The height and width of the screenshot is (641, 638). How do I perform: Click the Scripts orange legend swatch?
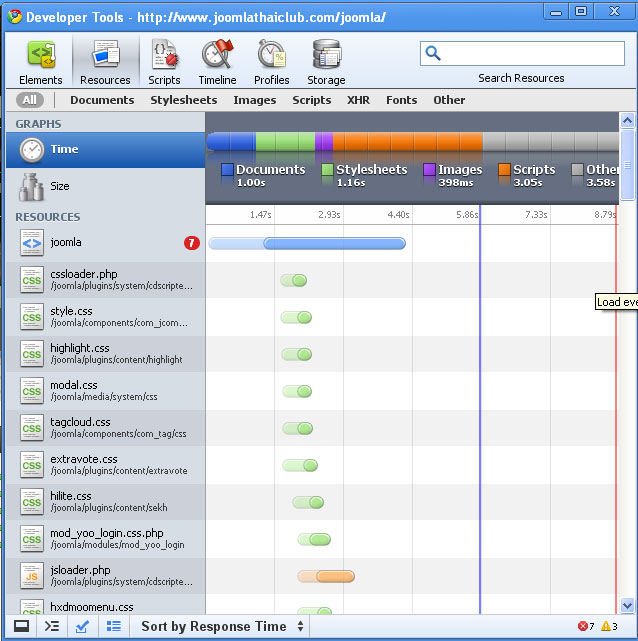(504, 169)
